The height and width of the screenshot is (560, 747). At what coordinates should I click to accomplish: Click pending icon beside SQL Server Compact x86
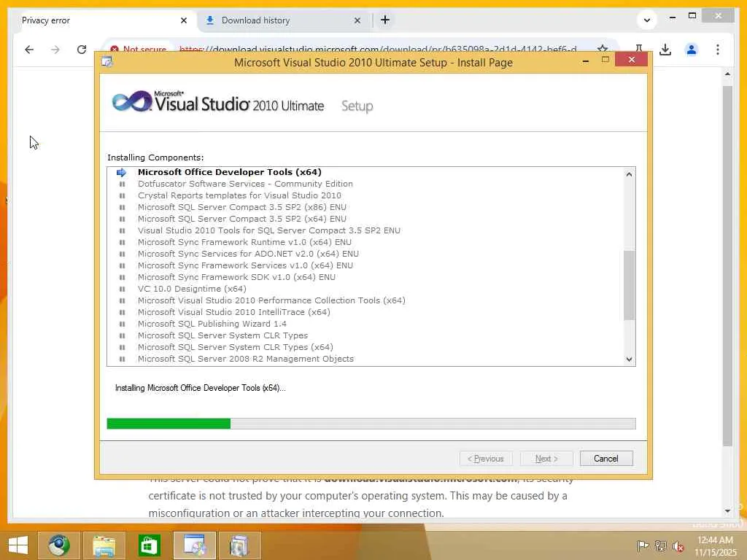[x=122, y=207]
